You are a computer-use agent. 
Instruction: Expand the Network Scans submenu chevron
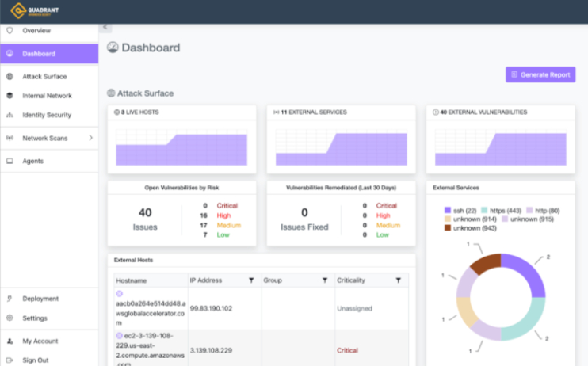pos(90,138)
